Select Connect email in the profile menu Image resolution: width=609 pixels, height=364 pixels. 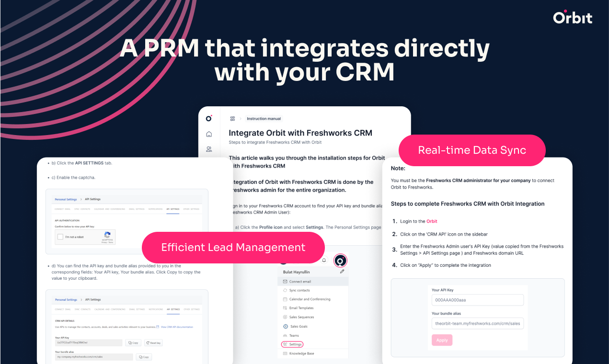pos(313,282)
